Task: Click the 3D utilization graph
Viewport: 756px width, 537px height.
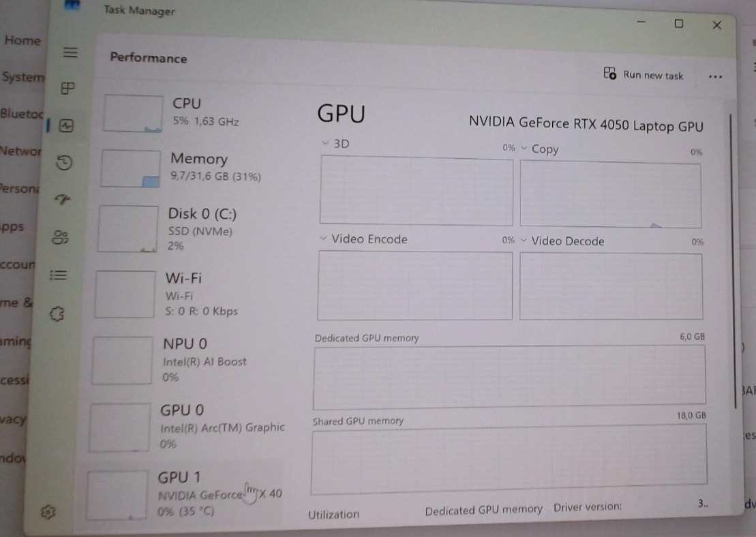Action: click(416, 191)
